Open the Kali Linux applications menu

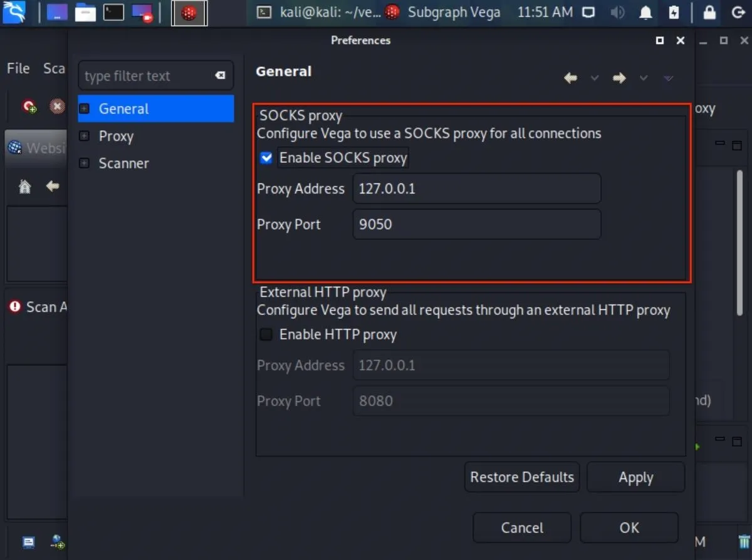(x=14, y=12)
